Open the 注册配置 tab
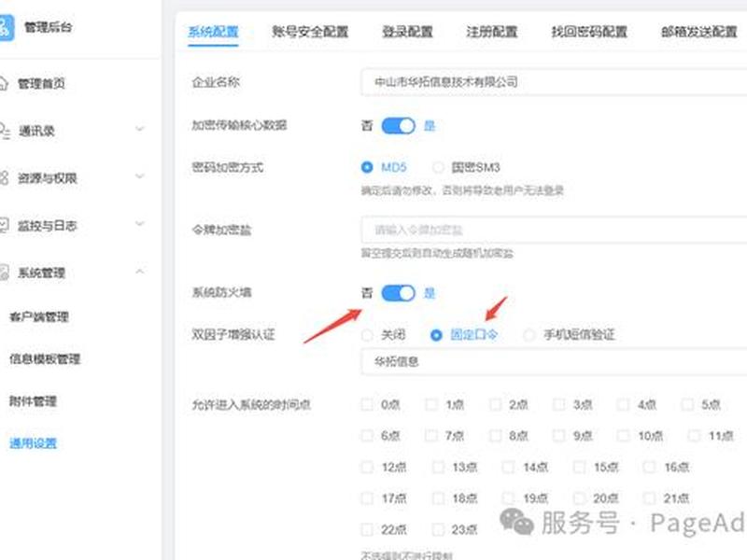This screenshot has height=560, width=747. tap(492, 32)
